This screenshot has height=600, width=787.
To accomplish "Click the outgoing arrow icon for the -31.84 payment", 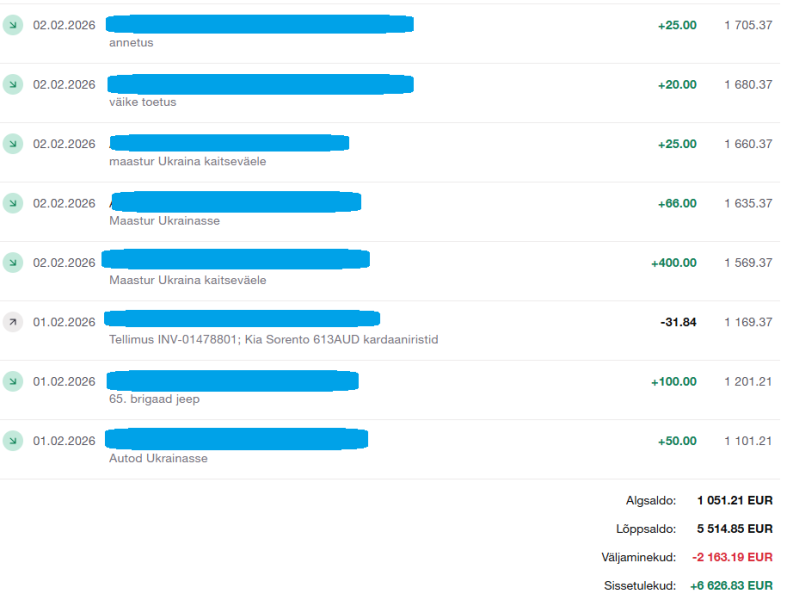I will (12, 322).
